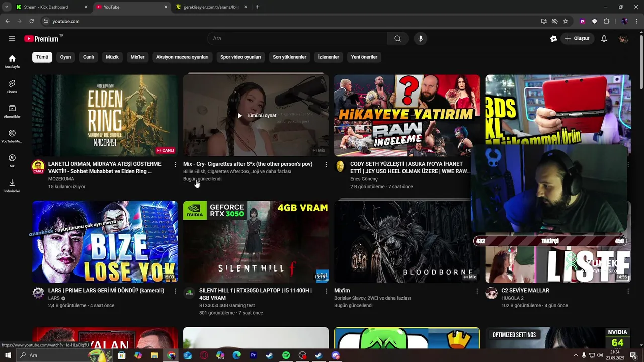
Task: Open the Enes Gönenç channel link
Action: [364, 179]
